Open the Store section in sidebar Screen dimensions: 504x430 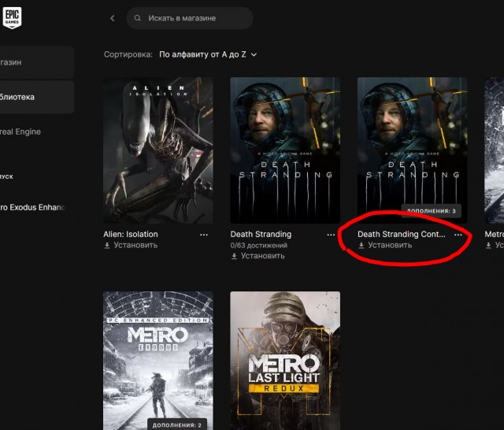point(37,62)
